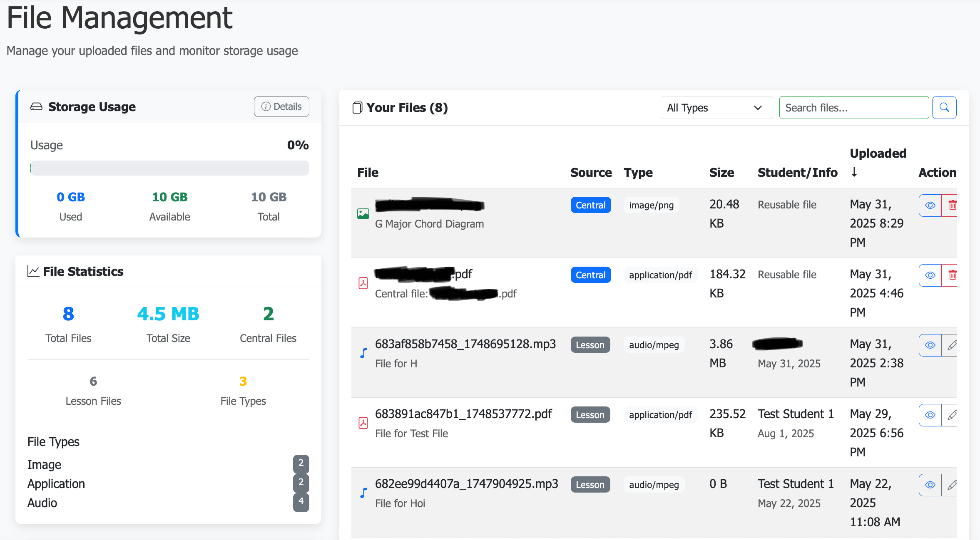Click the Size column header

click(x=721, y=172)
